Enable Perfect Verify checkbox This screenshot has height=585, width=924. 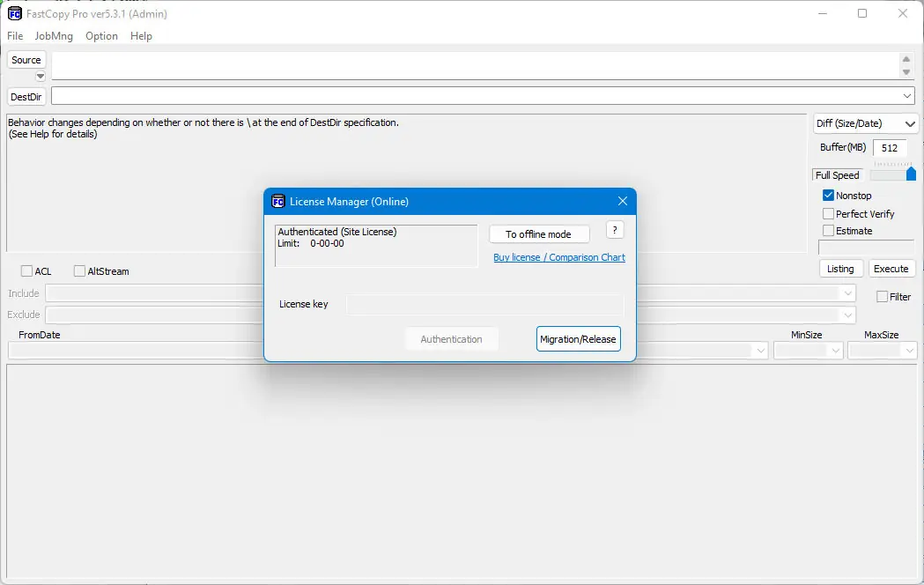pyautogui.click(x=828, y=214)
